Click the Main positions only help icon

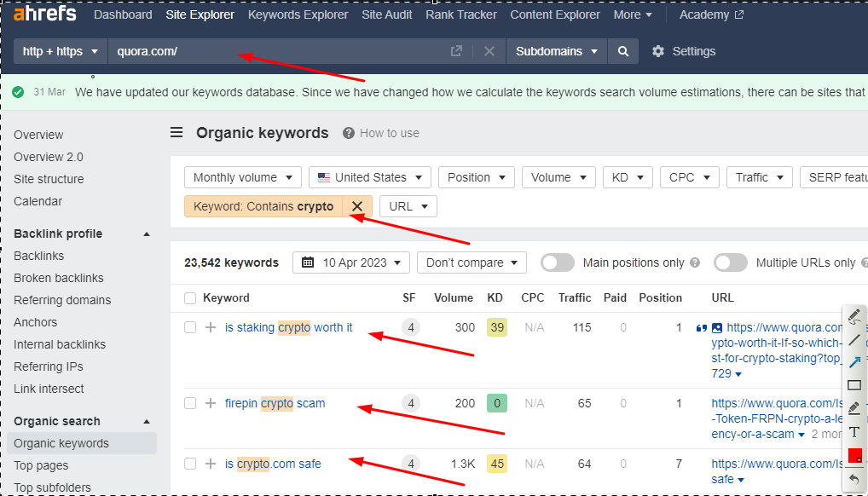coord(695,263)
